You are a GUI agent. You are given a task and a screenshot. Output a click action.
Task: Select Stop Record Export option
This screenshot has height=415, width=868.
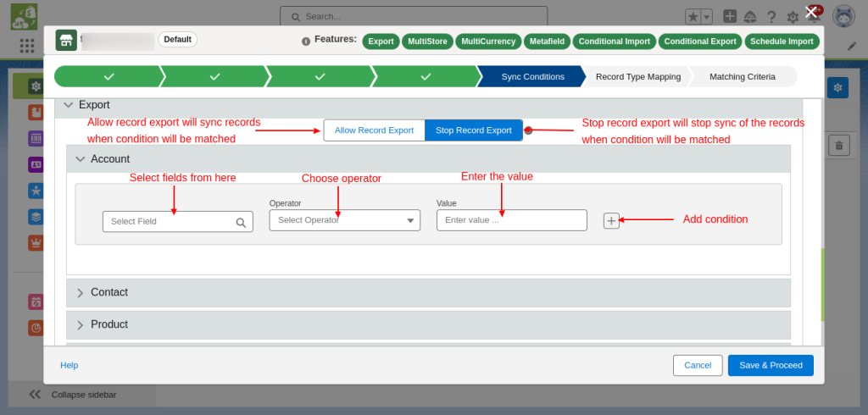[473, 130]
